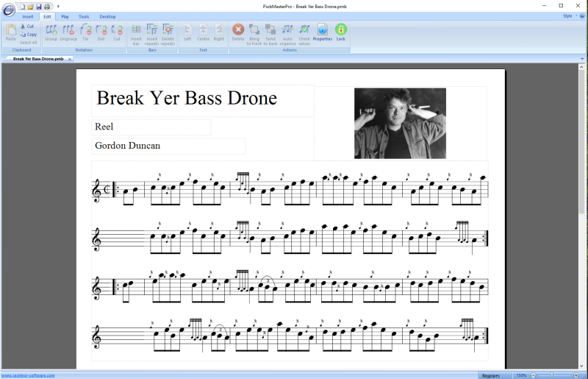Click the Reel tune type field
The height and width of the screenshot is (379, 588).
[x=151, y=127]
